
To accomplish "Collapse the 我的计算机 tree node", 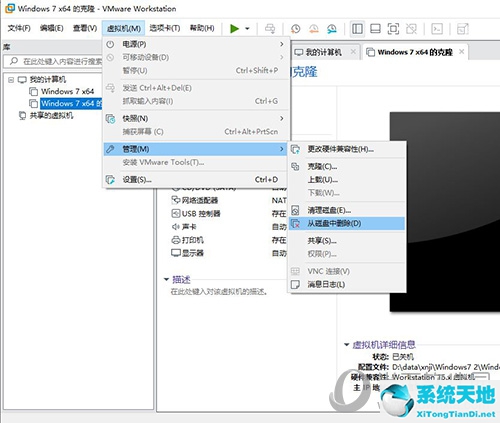I will pos(11,80).
